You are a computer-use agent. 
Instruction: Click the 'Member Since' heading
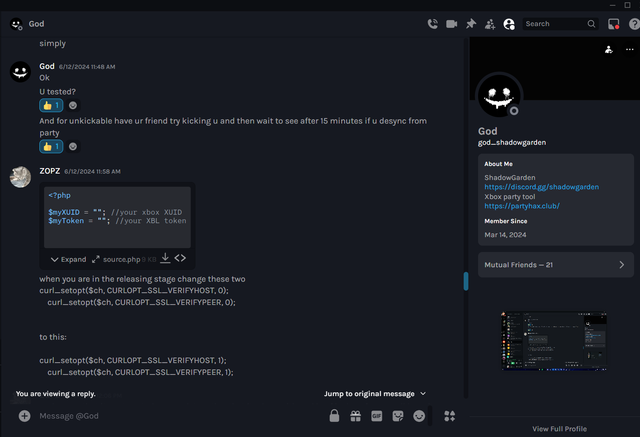click(x=506, y=221)
